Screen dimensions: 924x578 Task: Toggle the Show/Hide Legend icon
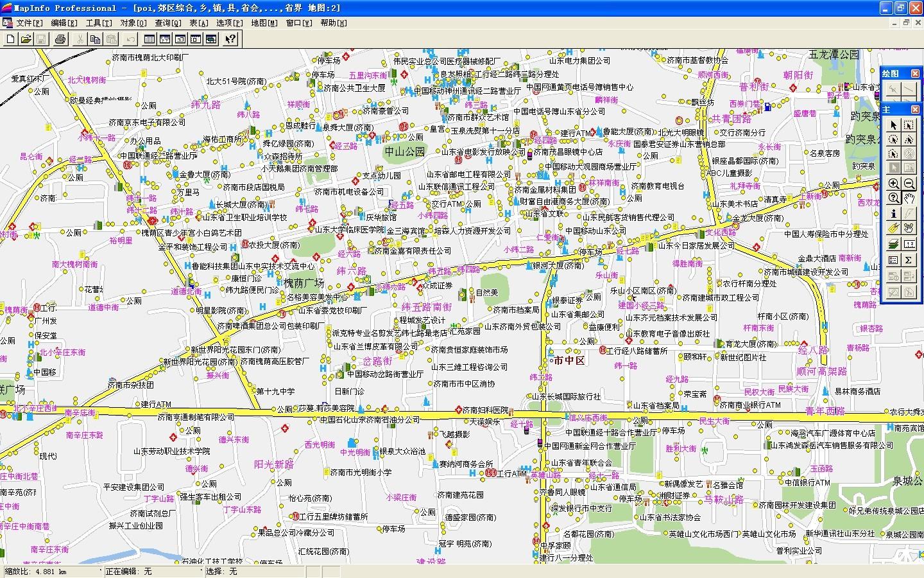point(894,260)
